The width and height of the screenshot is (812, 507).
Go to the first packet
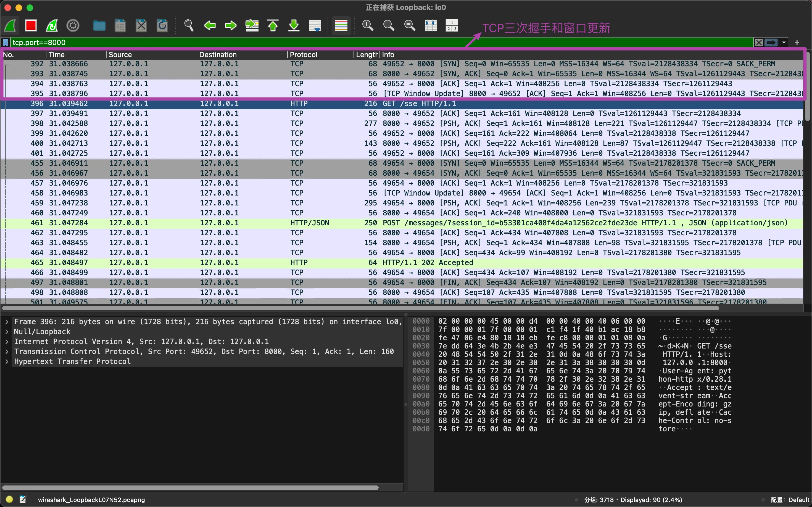273,25
